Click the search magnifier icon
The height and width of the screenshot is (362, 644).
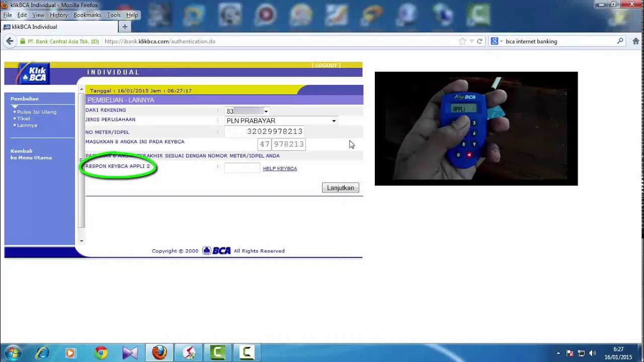[620, 41]
